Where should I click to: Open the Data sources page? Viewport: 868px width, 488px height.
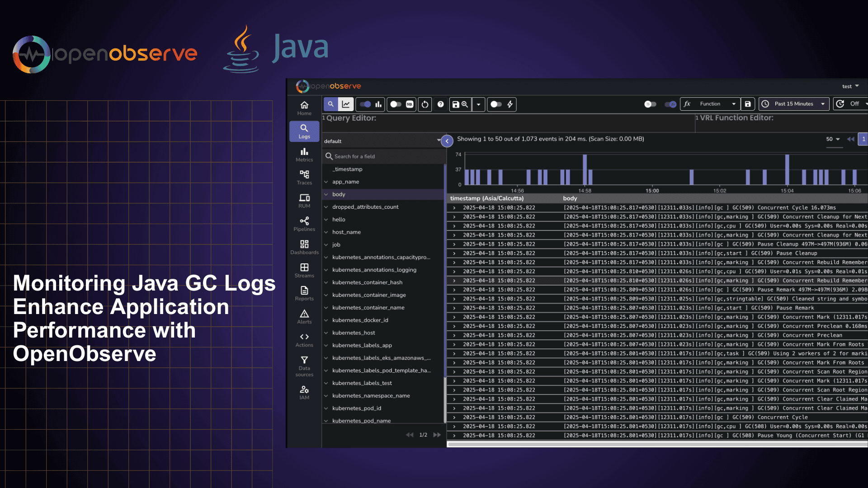304,364
